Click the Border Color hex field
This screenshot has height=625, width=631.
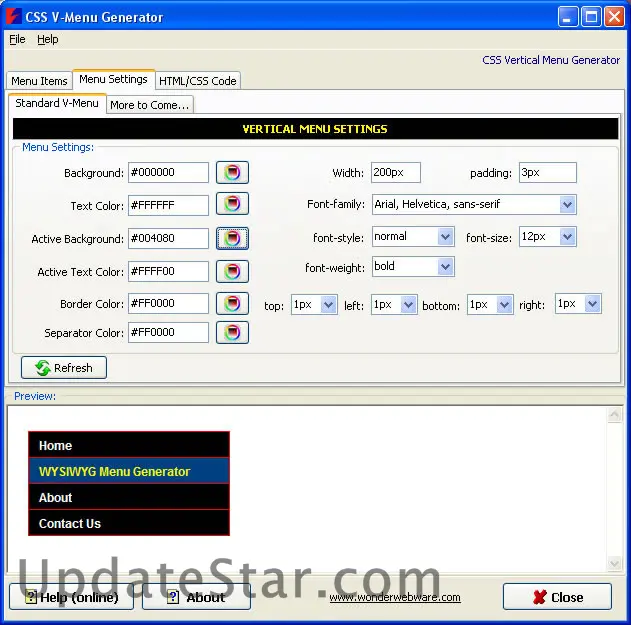[168, 303]
